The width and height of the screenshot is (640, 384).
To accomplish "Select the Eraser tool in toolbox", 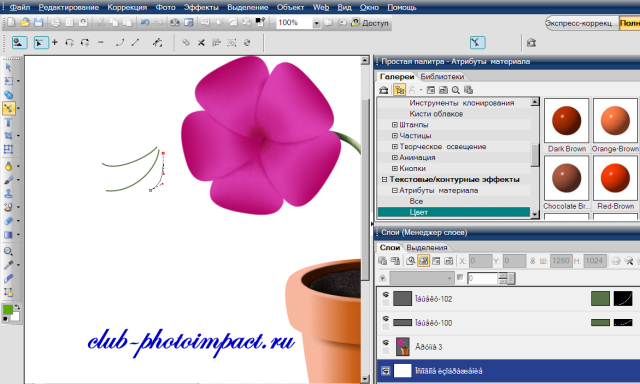I will click(8, 221).
